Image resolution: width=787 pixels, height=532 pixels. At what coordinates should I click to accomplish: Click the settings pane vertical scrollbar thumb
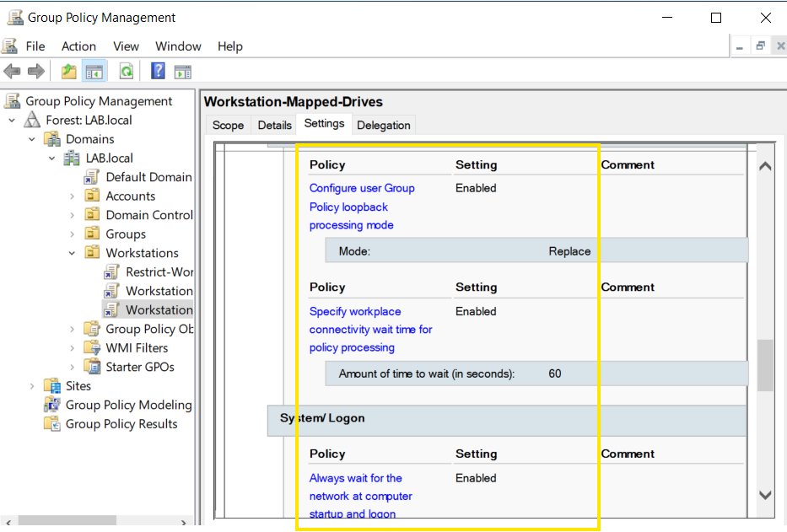click(765, 365)
